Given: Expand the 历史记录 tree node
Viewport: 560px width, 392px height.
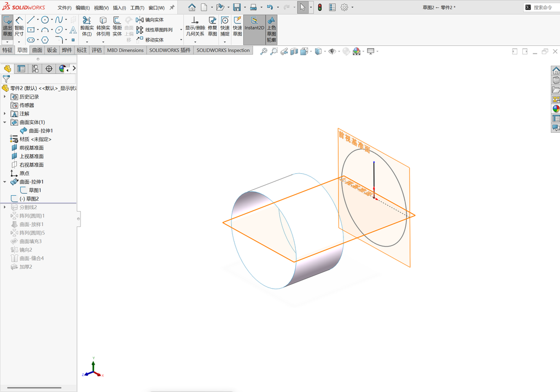Looking at the screenshot, I should (4, 97).
